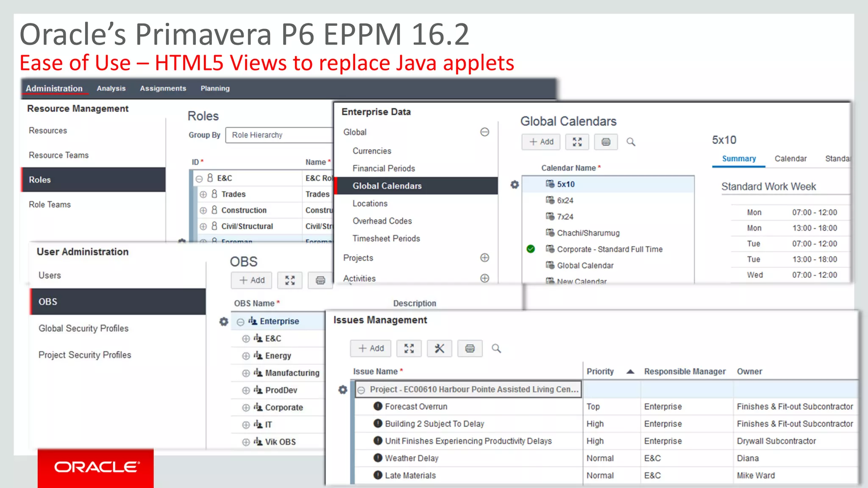This screenshot has width=868, height=488.
Task: Open the Analysis tab
Action: (111, 89)
